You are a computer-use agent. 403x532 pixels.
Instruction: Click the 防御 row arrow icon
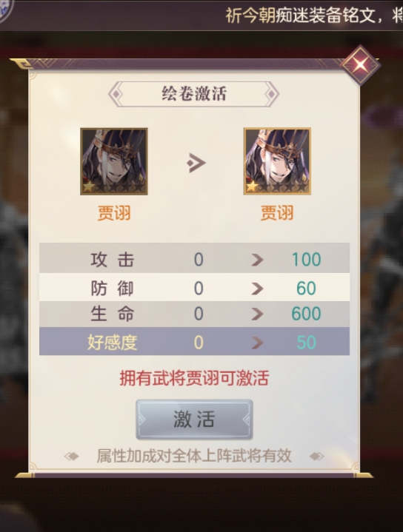click(x=257, y=289)
